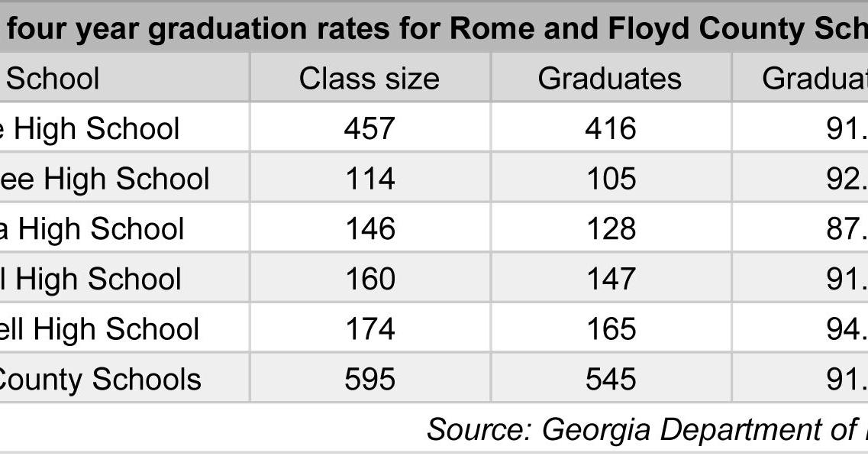Click the Class size column header
Viewport: 868px width, 456px height.
(x=369, y=79)
